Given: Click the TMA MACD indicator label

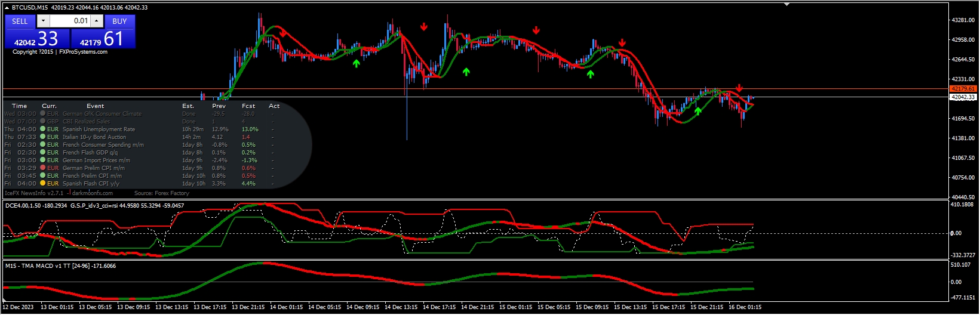Looking at the screenshot, I should pos(60,266).
